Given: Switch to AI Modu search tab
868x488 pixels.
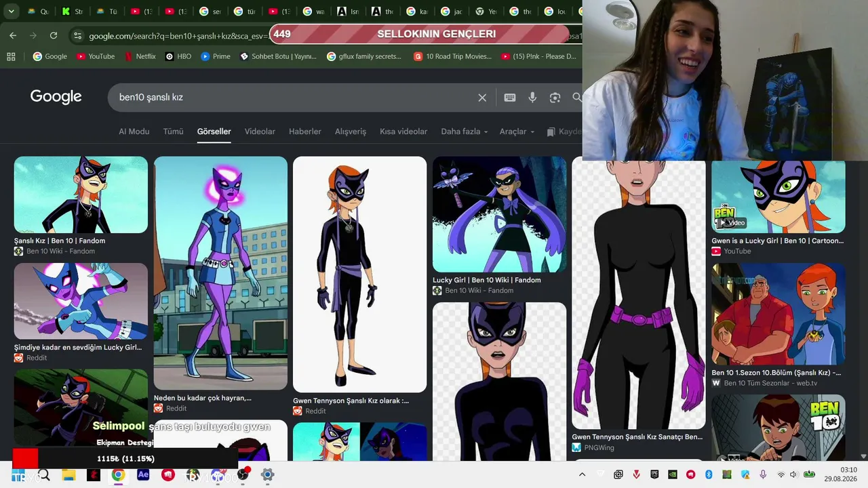Looking at the screenshot, I should [x=134, y=131].
